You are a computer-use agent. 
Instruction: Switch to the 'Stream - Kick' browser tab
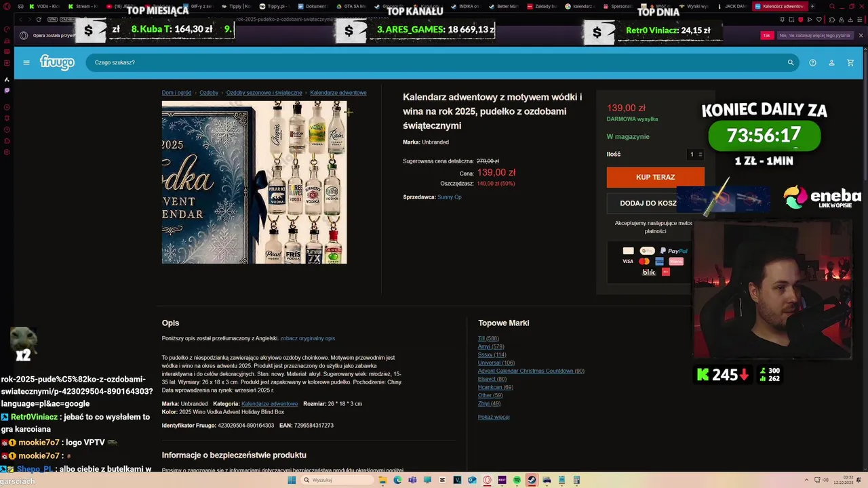pyautogui.click(x=82, y=6)
